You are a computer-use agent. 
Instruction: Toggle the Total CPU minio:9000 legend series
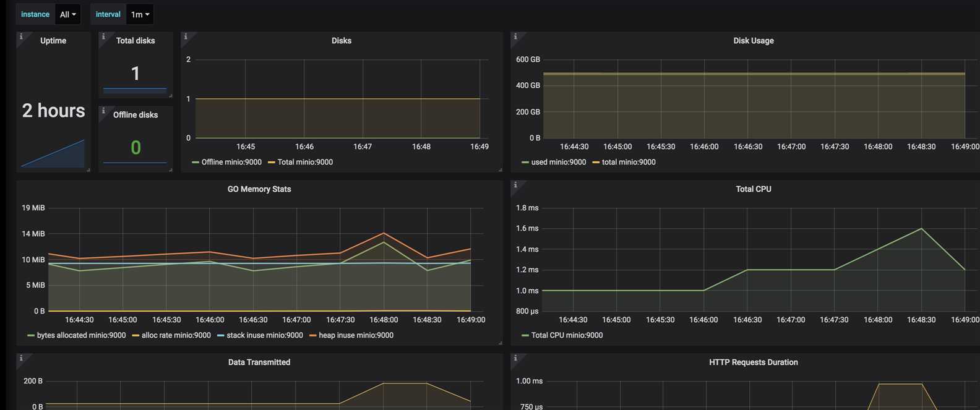point(567,335)
